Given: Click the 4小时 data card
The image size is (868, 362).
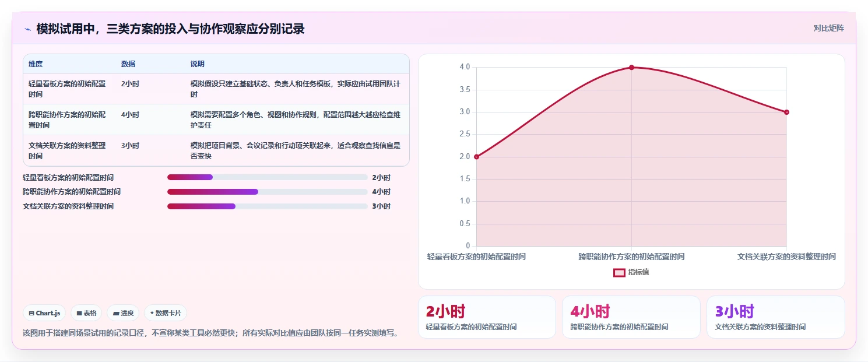Looking at the screenshot, I should (x=631, y=317).
